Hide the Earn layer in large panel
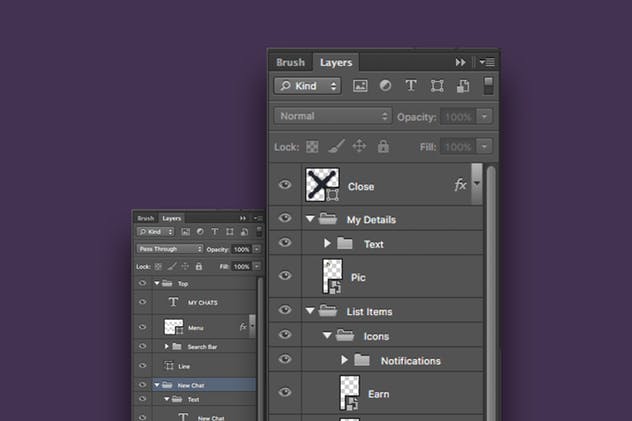 (285, 393)
